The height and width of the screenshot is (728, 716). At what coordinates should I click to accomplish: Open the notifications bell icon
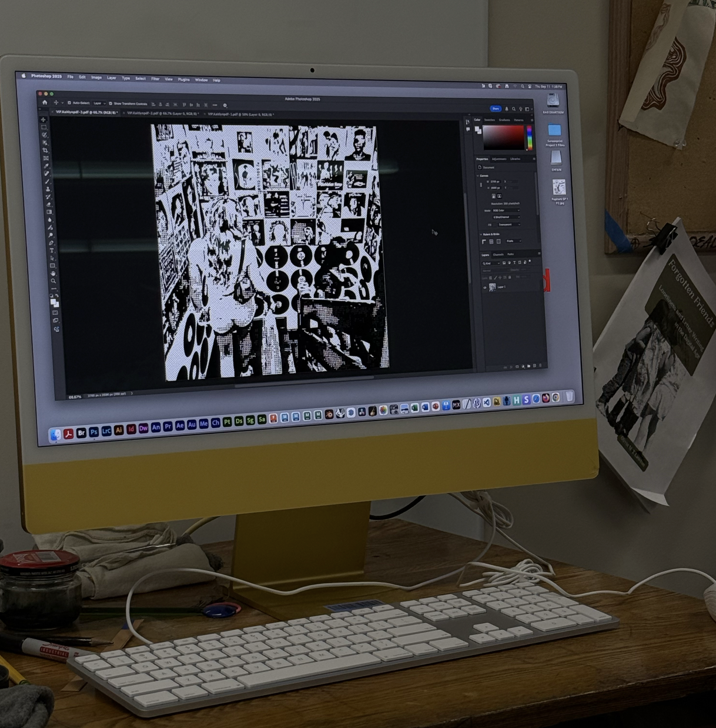(507, 109)
